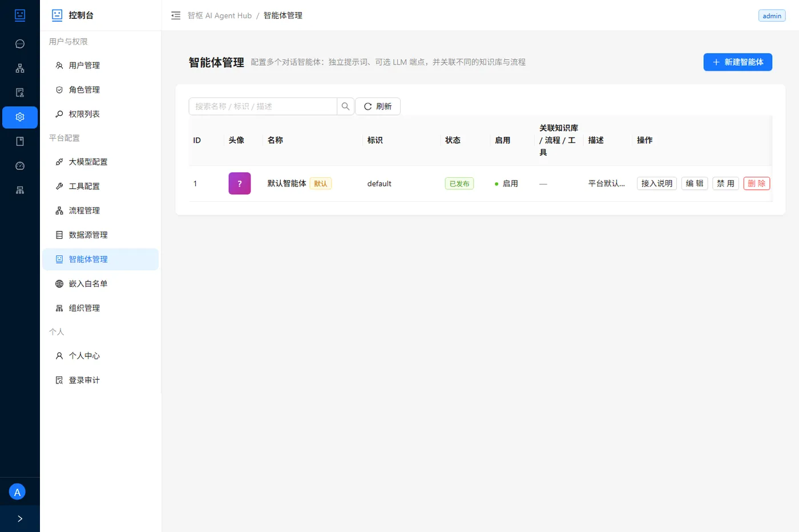Image resolution: width=799 pixels, height=532 pixels.
Task: Select the settings gear icon in left rail
Action: pos(20,117)
